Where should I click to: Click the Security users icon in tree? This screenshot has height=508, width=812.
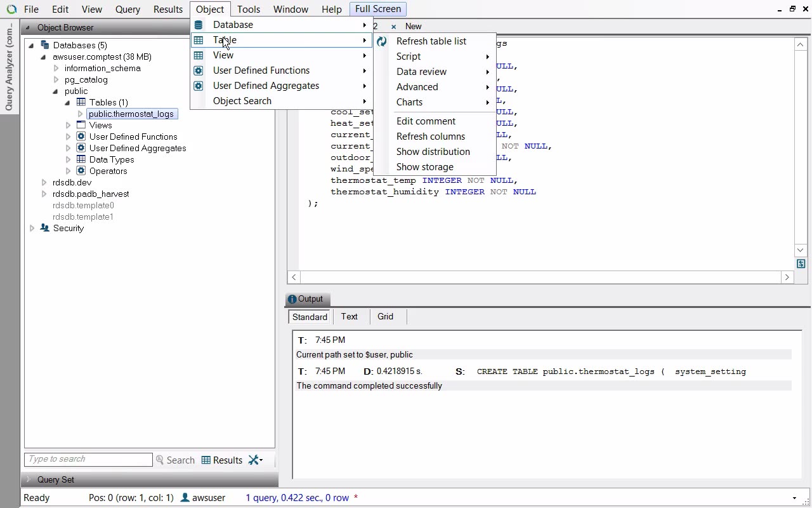pyautogui.click(x=44, y=228)
